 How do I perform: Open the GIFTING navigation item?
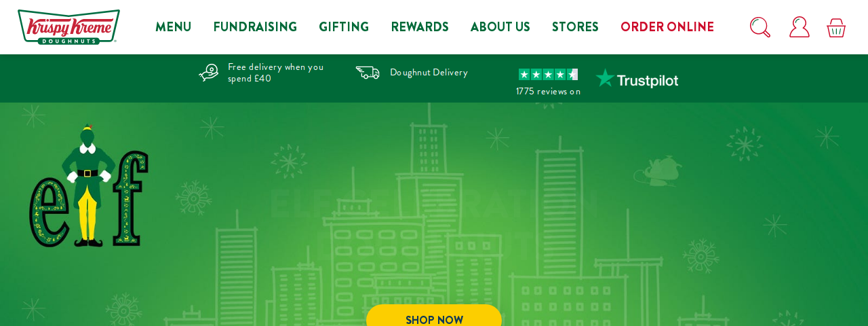pos(344,27)
